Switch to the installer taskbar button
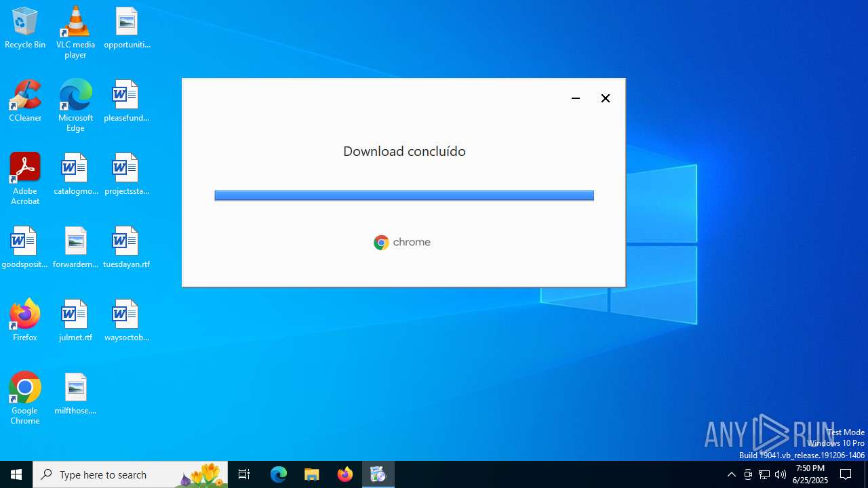 (378, 474)
